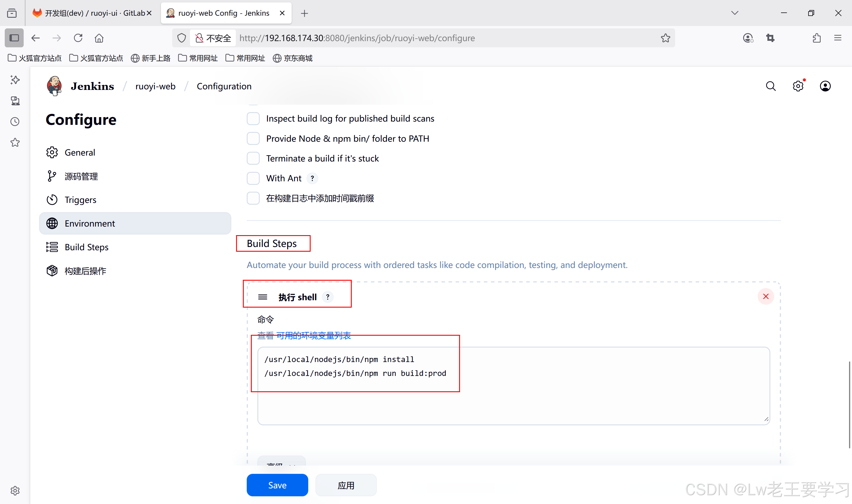
Task: Bookmark this page with star icon
Action: point(665,38)
